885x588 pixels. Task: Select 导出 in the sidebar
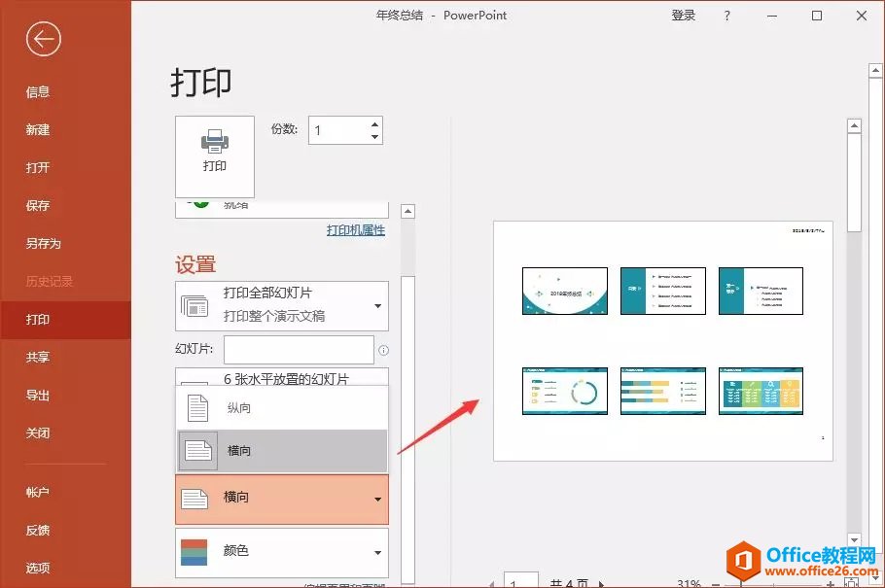coord(38,396)
